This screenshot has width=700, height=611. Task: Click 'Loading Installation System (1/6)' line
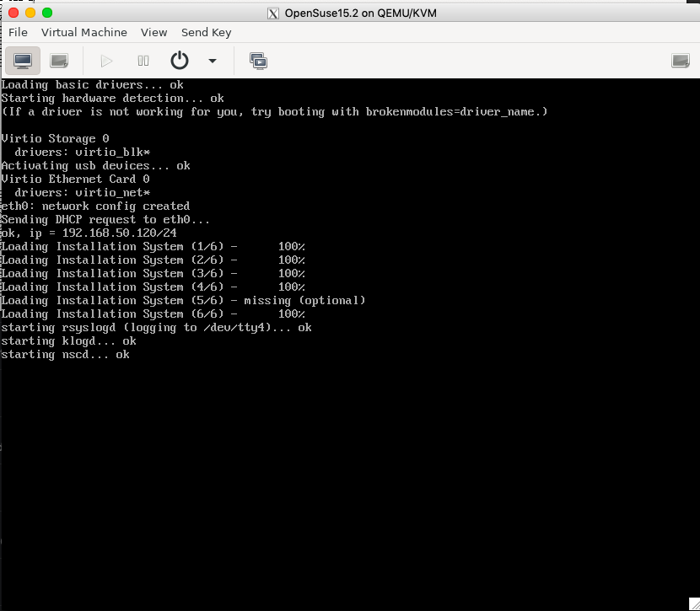[x=153, y=247]
